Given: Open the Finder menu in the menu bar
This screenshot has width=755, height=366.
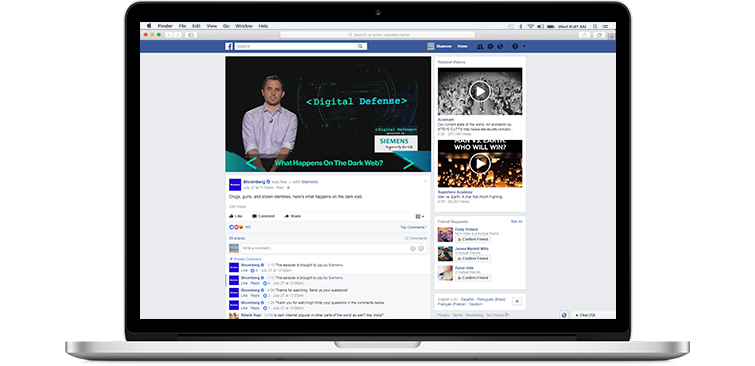Looking at the screenshot, I should [165, 26].
